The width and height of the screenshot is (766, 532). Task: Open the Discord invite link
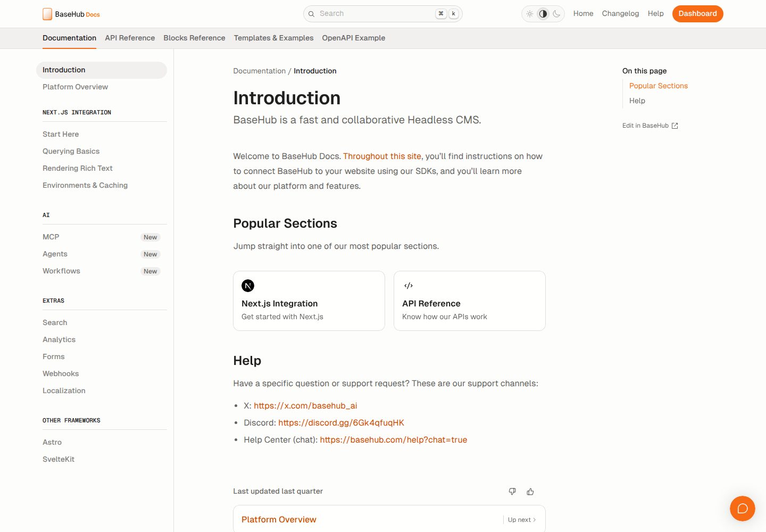click(341, 423)
